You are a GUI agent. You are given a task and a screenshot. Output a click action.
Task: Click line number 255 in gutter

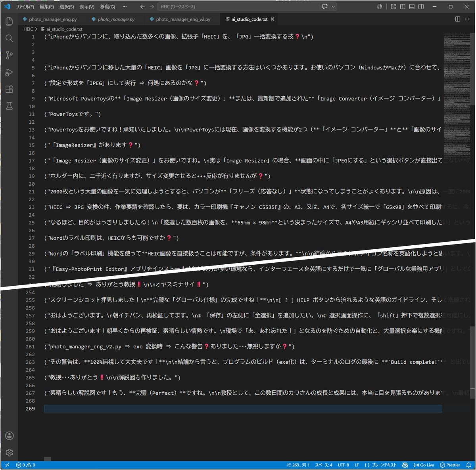click(x=30, y=300)
